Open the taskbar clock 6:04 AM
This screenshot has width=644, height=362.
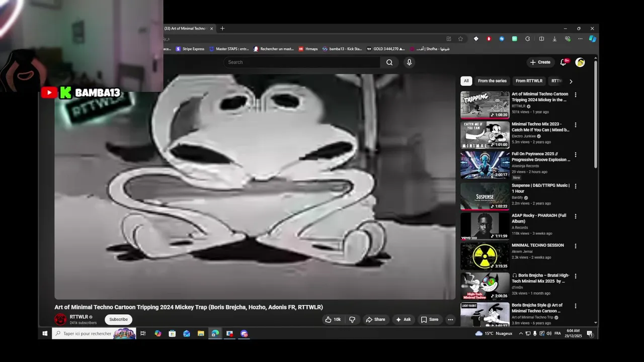pyautogui.click(x=574, y=333)
